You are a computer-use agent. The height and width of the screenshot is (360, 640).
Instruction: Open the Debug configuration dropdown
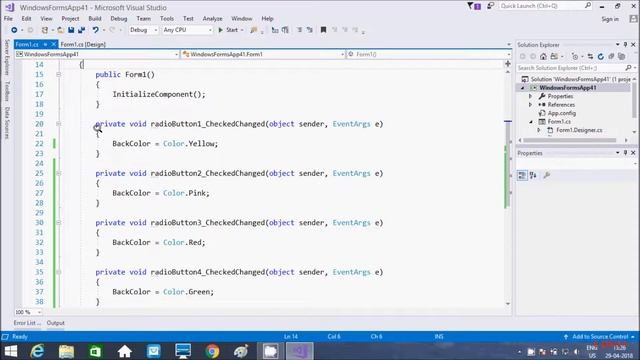[143, 30]
